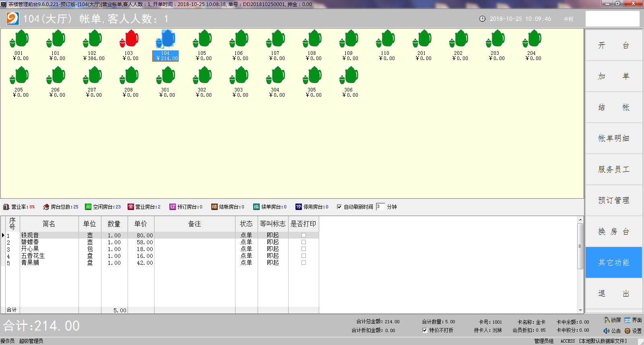Click scrollbar up arrow in order list
Screen dimensions: 644x345
tap(580, 220)
